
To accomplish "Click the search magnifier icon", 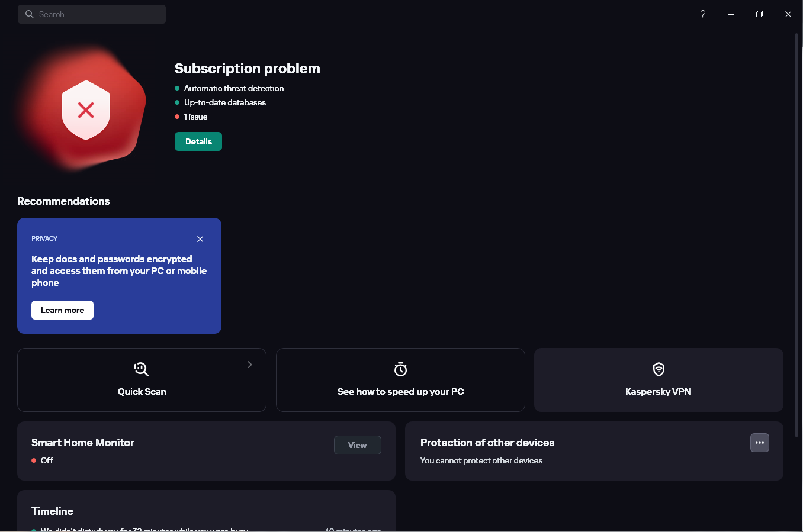I will pyautogui.click(x=30, y=14).
